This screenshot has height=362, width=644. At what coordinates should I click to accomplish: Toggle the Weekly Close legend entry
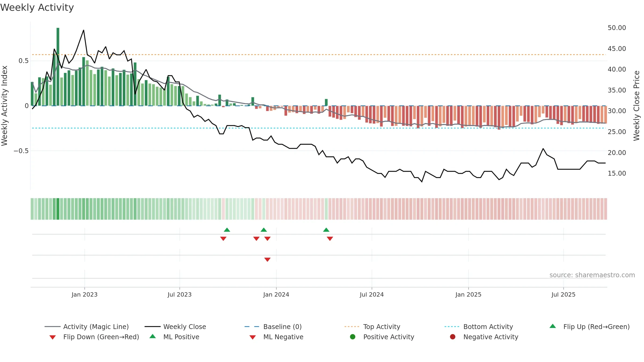pyautogui.click(x=175, y=327)
